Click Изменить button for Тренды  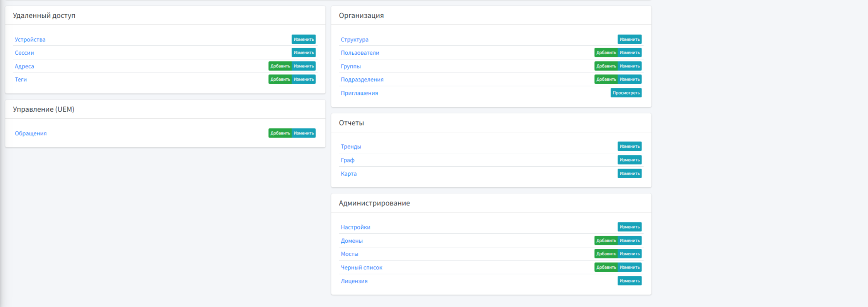[630, 146]
